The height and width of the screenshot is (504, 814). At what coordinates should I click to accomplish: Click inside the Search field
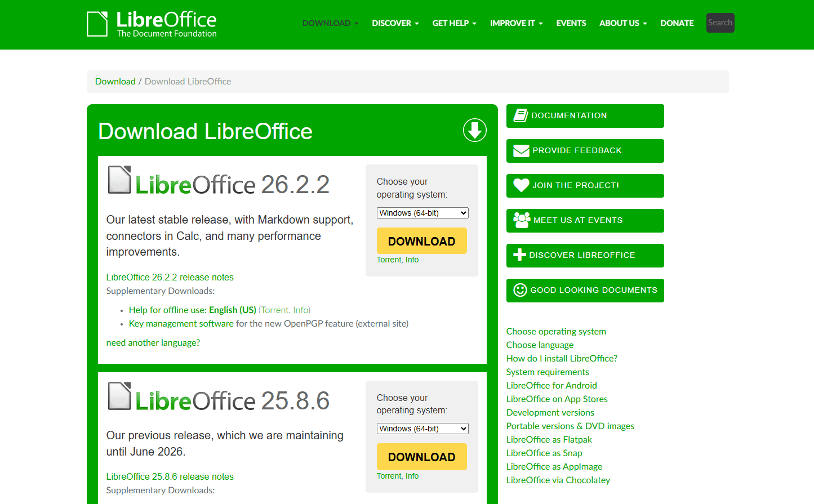(720, 23)
